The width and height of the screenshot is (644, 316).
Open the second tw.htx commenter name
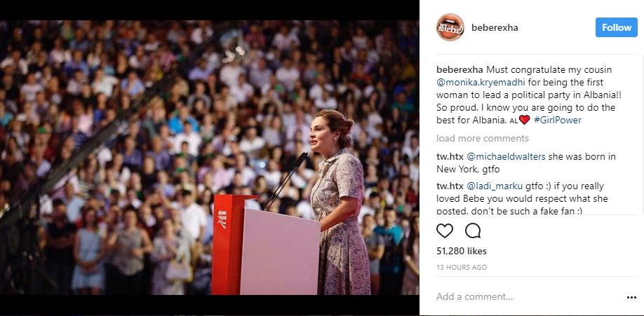click(x=450, y=186)
